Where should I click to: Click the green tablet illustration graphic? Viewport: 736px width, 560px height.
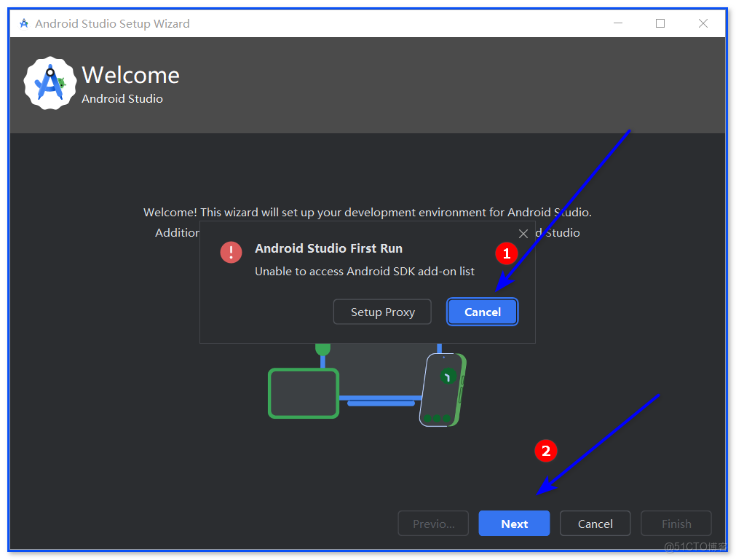(304, 393)
